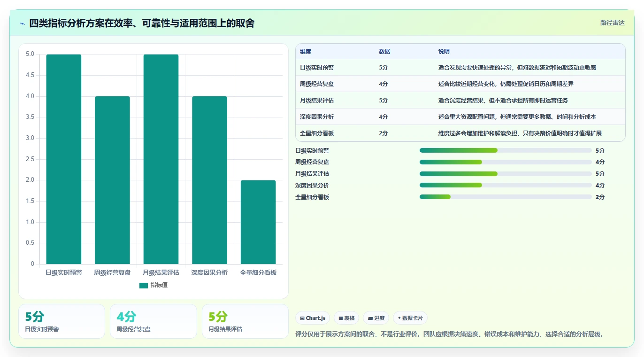Select the 日级实时预警 cell in the table
The height and width of the screenshot is (357, 644).
coord(317,68)
